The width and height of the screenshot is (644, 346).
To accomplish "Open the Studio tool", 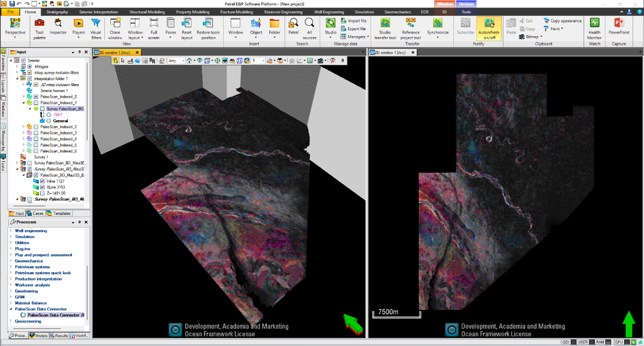I will tap(330, 28).
